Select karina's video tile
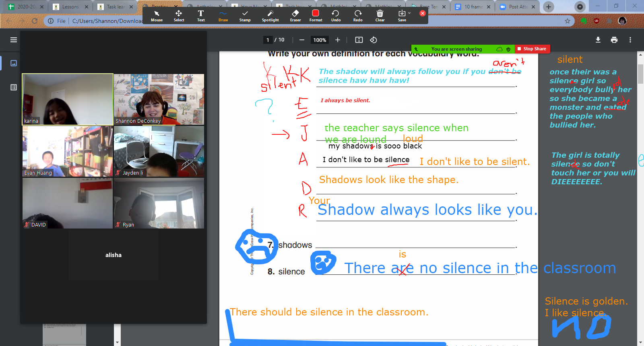The image size is (644, 346). (68, 99)
